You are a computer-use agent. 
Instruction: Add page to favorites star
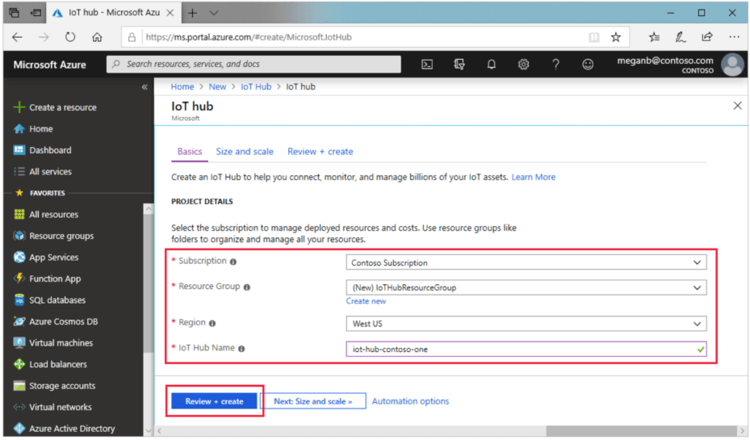[616, 37]
